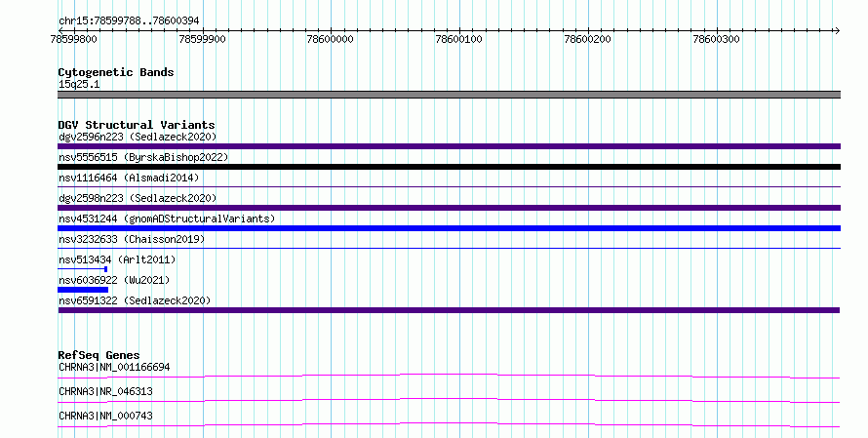The width and height of the screenshot is (868, 438).
Task: Select variant label nsv6591322 (Sedlazeck2020)
Action: point(135,300)
